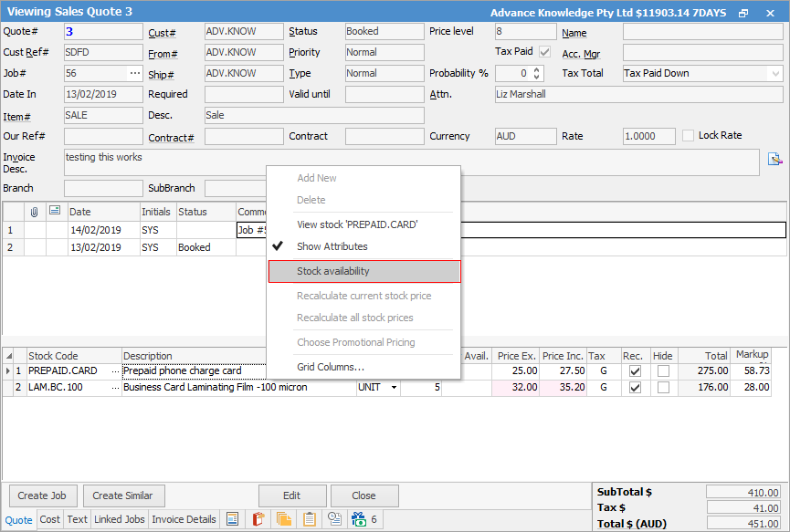Click the Create Job button
Viewport: 790px width, 532px height.
pos(44,495)
